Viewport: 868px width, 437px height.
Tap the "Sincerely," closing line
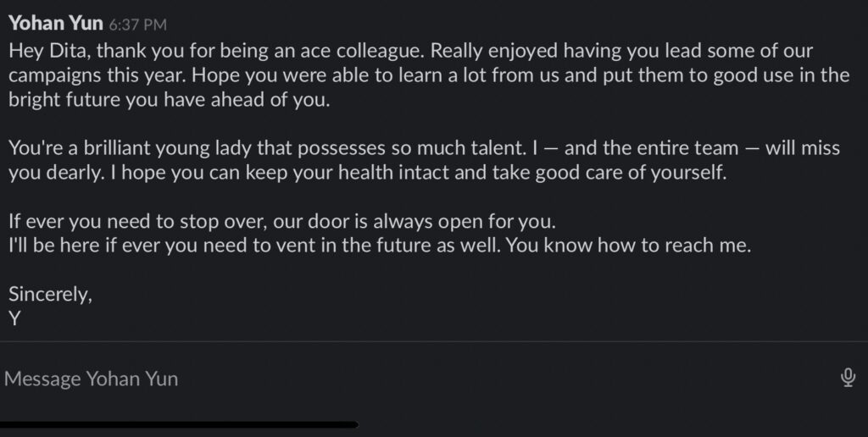(50, 296)
